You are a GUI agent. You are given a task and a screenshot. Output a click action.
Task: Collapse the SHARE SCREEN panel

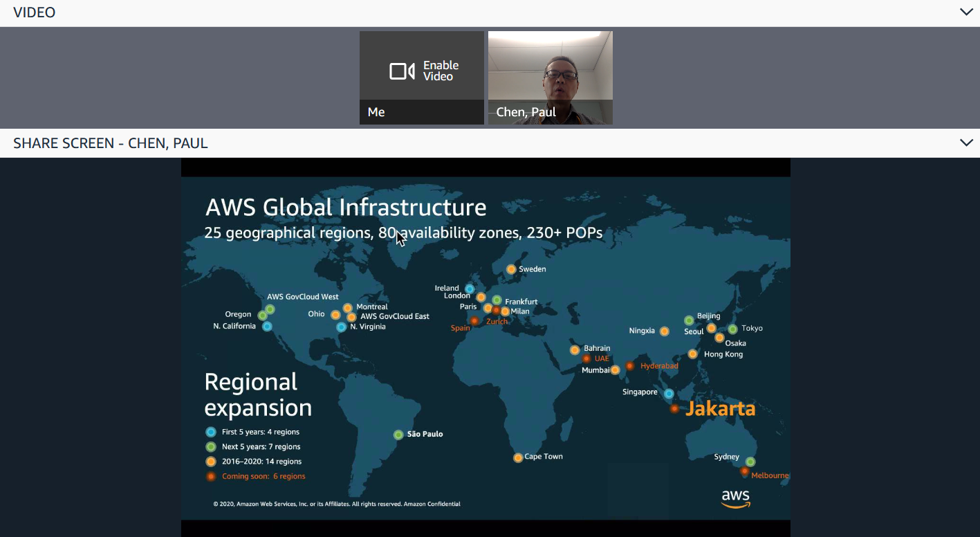[967, 143]
